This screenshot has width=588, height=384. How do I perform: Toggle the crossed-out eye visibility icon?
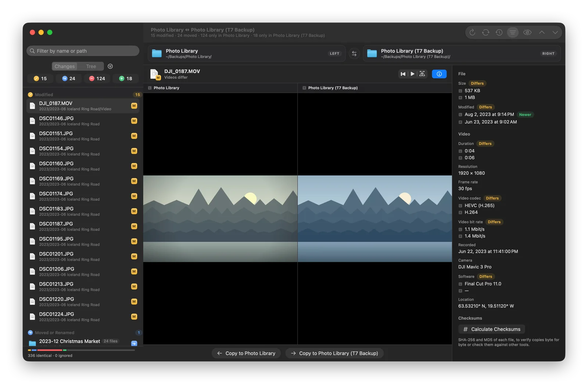pyautogui.click(x=527, y=32)
